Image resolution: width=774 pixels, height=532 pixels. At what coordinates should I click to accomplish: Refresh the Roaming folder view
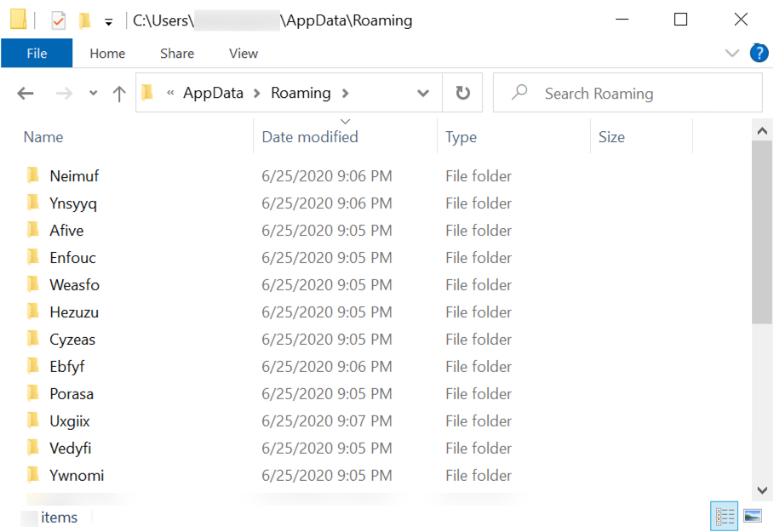[x=462, y=93]
